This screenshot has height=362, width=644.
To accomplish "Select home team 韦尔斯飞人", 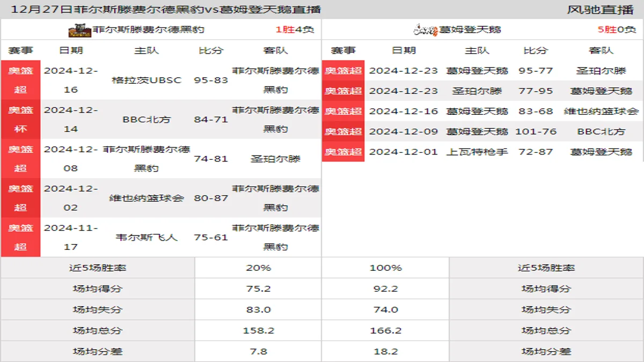I will coord(147,237).
